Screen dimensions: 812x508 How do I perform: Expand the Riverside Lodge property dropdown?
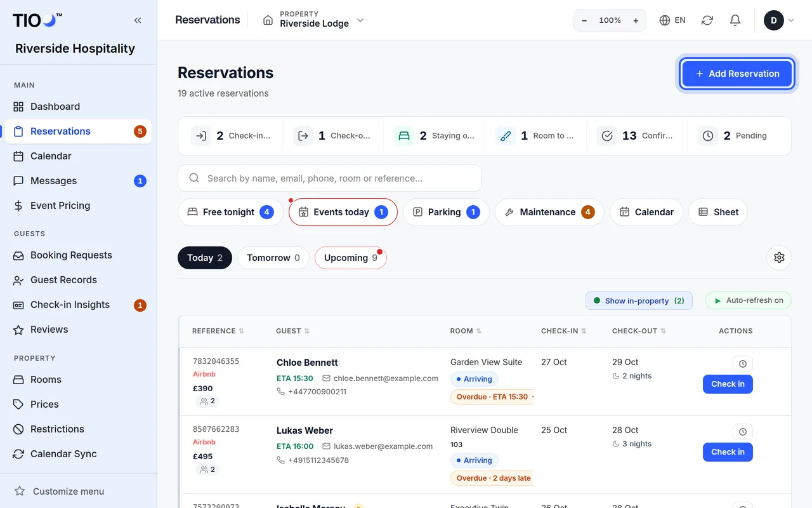click(314, 20)
